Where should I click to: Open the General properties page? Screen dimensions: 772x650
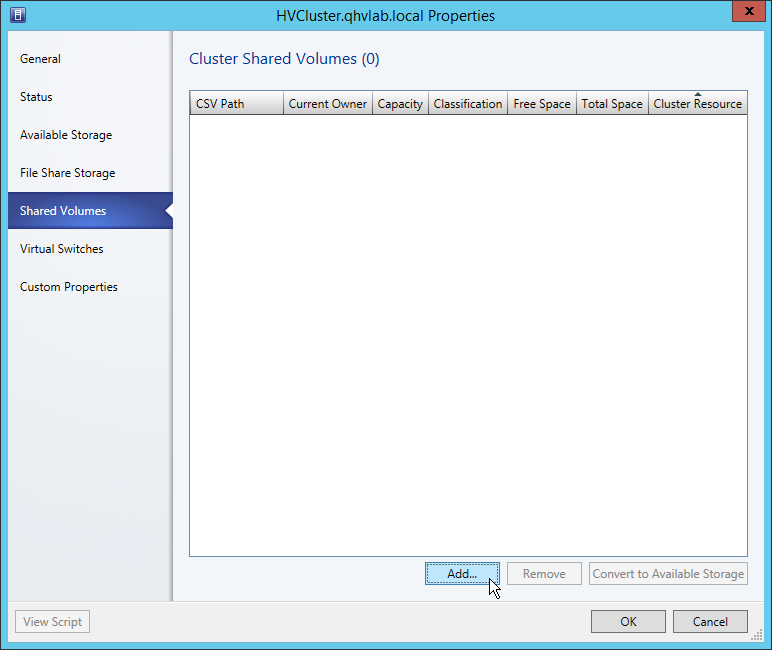point(40,59)
